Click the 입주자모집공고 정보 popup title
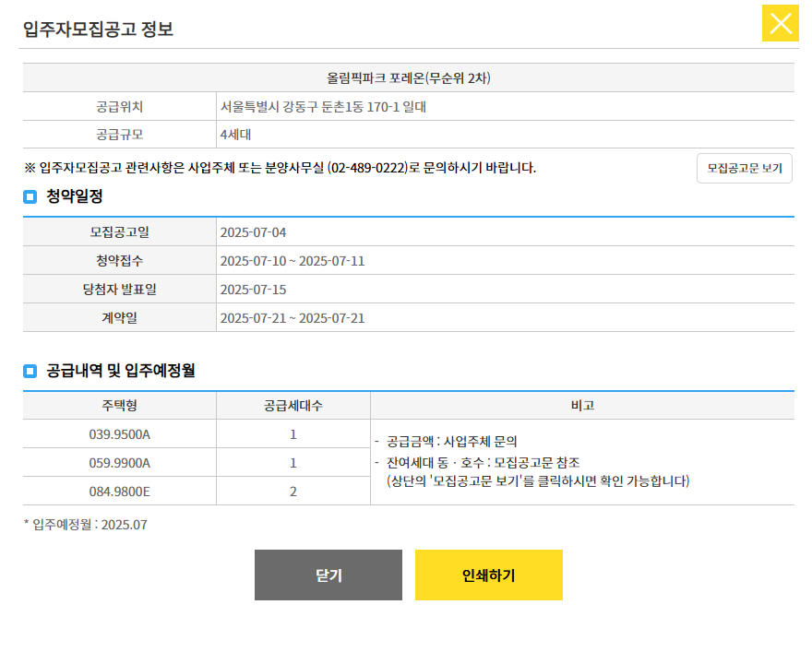 pos(98,29)
